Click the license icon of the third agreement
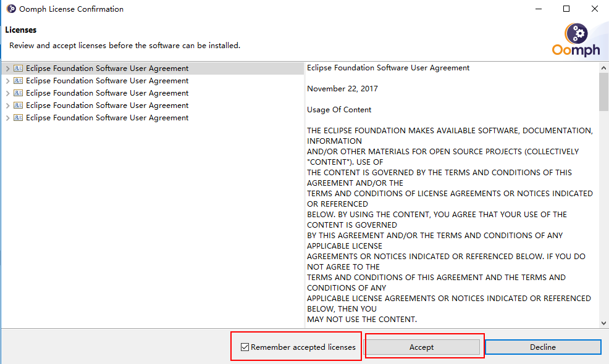609x364 pixels. 19,93
